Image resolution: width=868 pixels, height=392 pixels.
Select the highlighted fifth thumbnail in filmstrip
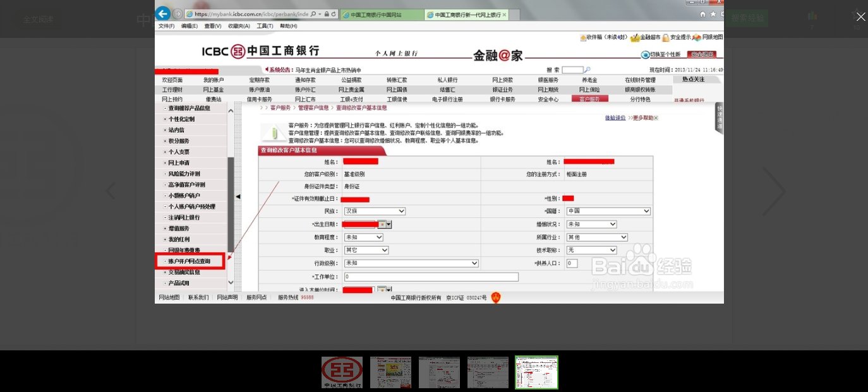coord(536,372)
